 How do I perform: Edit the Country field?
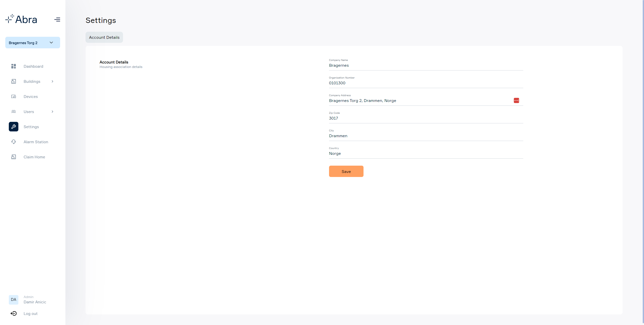coord(426,153)
